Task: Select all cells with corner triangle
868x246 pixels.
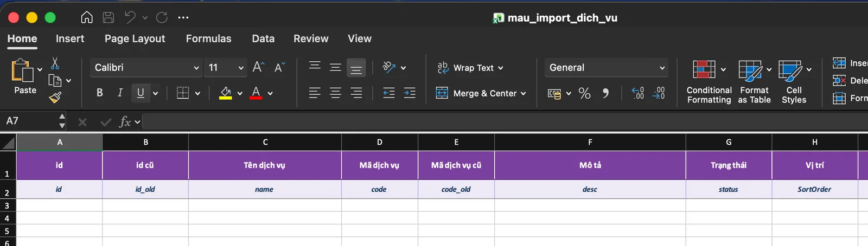Action: [x=8, y=143]
